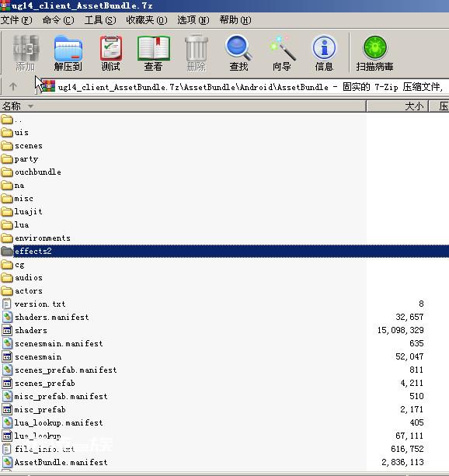Click the 查找 (Find) magnifier icon
The image size is (449, 476).
tap(238, 53)
